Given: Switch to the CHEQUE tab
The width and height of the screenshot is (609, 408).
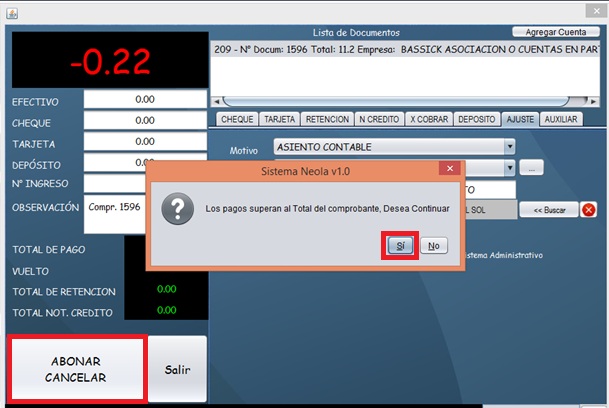Looking at the screenshot, I should pyautogui.click(x=237, y=119).
